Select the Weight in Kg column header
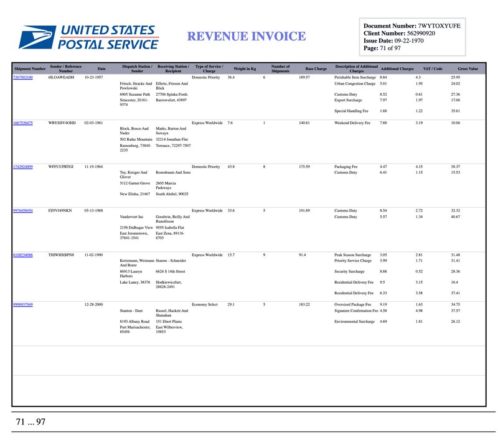The height and width of the screenshot is (448, 498). 245,68
